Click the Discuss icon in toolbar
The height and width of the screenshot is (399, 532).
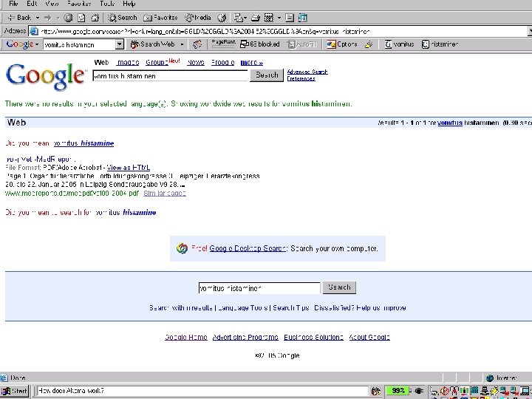(x=290, y=18)
